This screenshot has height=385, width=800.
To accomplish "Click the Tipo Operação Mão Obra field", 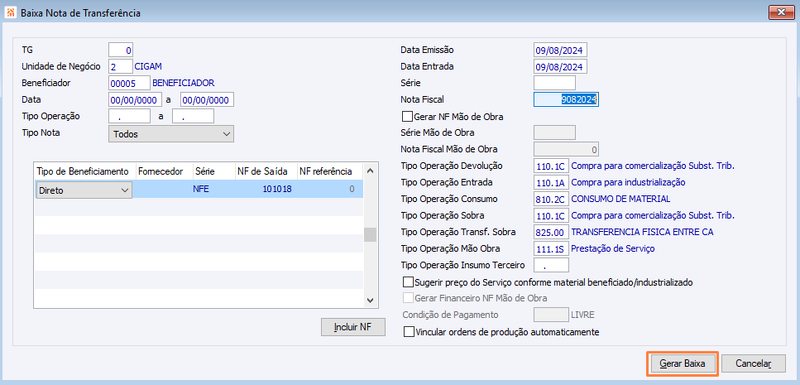I will tap(551, 248).
